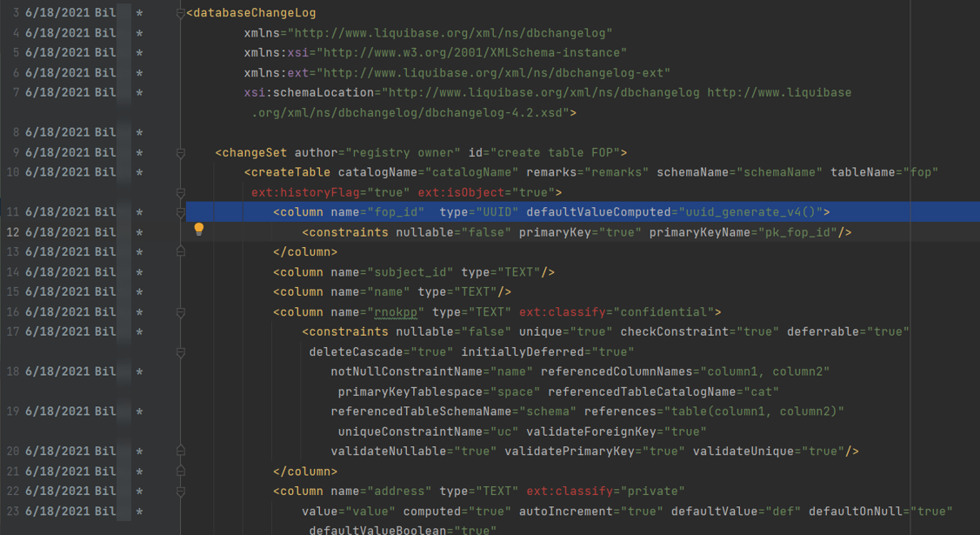Click the XMLSchema-instance namespace URL
Image resolution: width=980 pixels, height=535 pixels.
tap(471, 52)
